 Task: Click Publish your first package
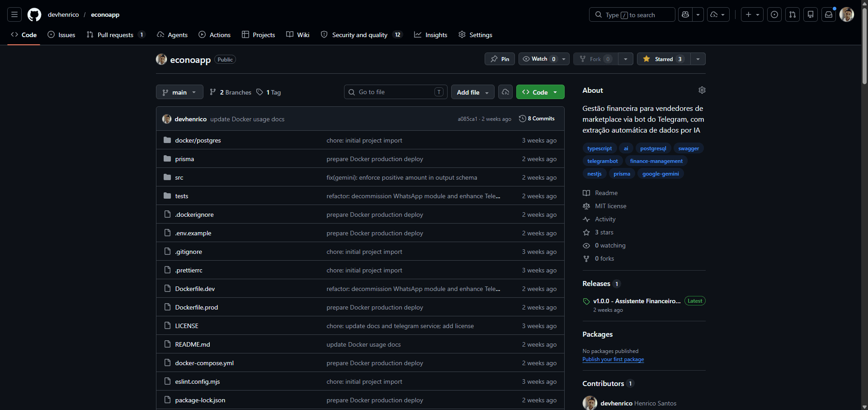pyautogui.click(x=613, y=359)
